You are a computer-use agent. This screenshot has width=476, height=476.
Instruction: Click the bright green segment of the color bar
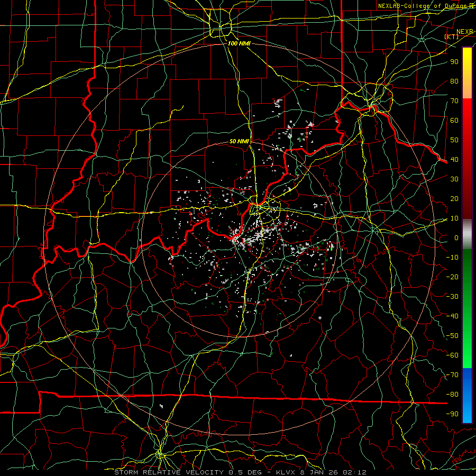(x=467, y=308)
